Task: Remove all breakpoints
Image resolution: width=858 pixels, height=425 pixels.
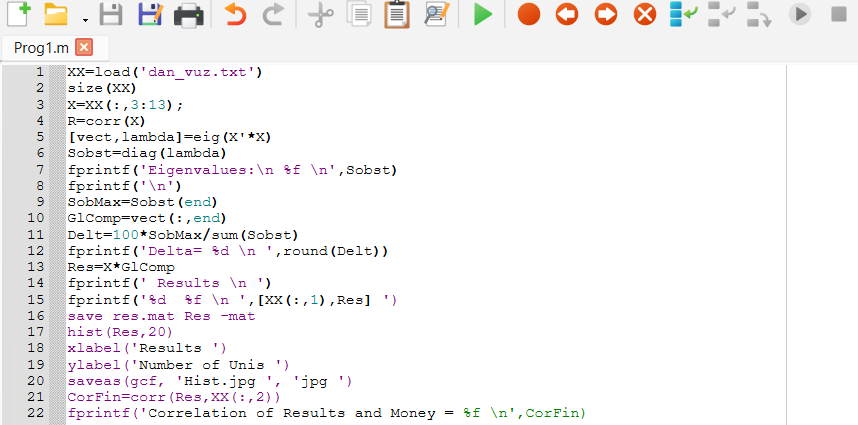Action: [x=645, y=15]
